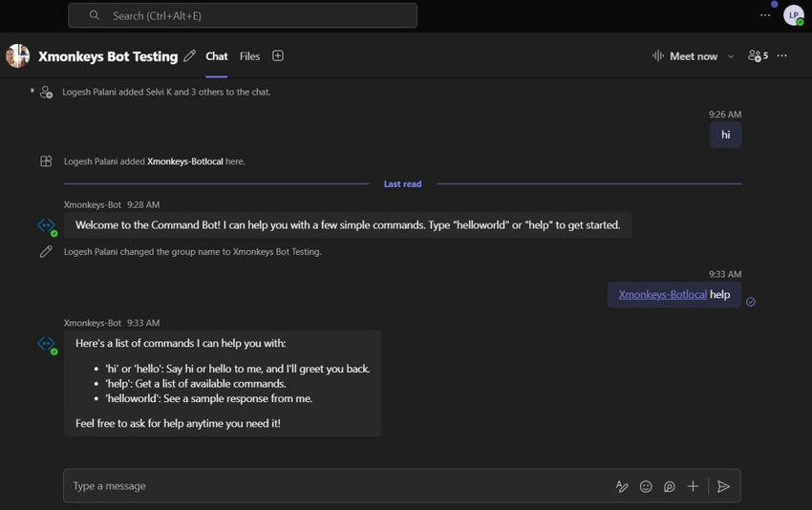Start a call with Meet now
812x510 pixels.
pyautogui.click(x=685, y=56)
